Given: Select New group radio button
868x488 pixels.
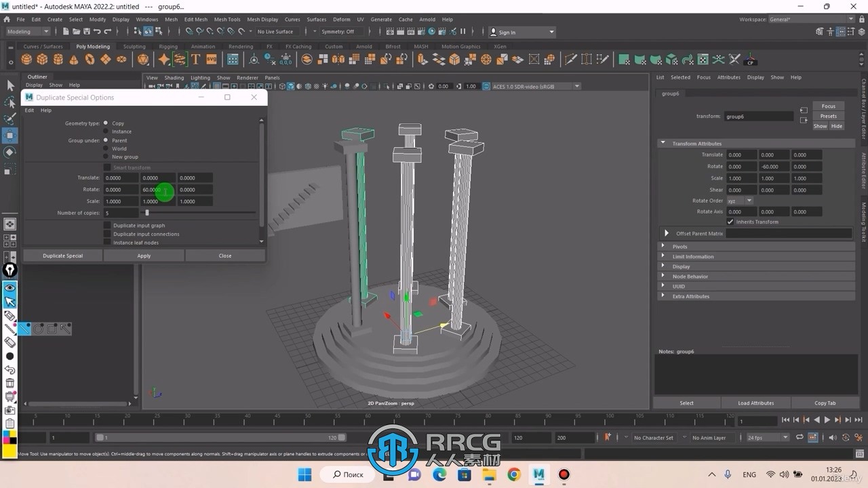Looking at the screenshot, I should (106, 157).
